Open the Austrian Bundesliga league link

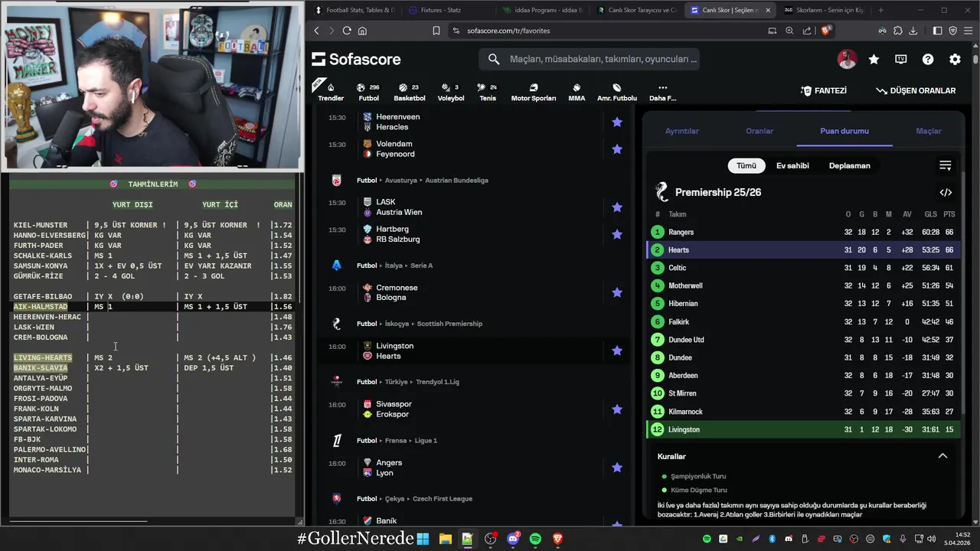456,181
